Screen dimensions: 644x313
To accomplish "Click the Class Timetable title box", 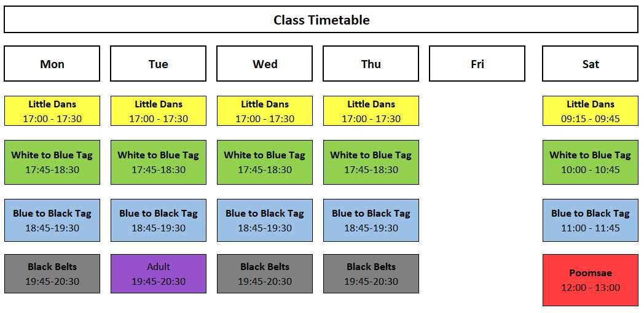I will pos(321,19).
